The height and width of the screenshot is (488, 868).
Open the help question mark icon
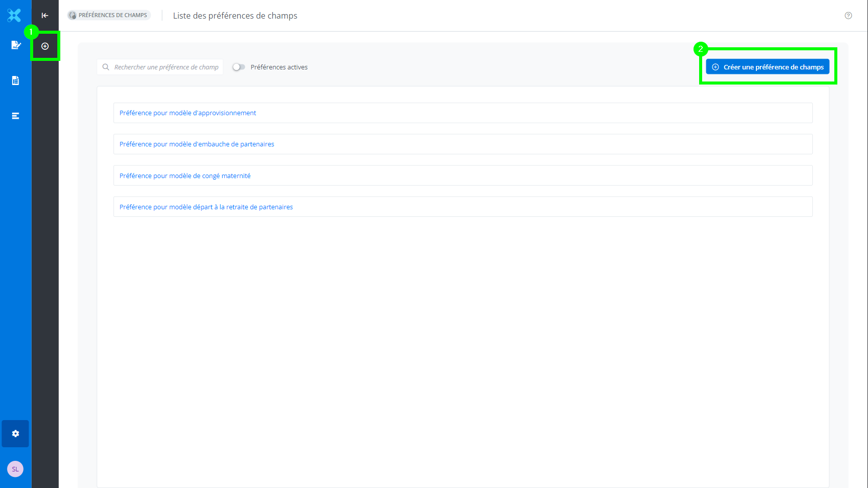coord(848,16)
